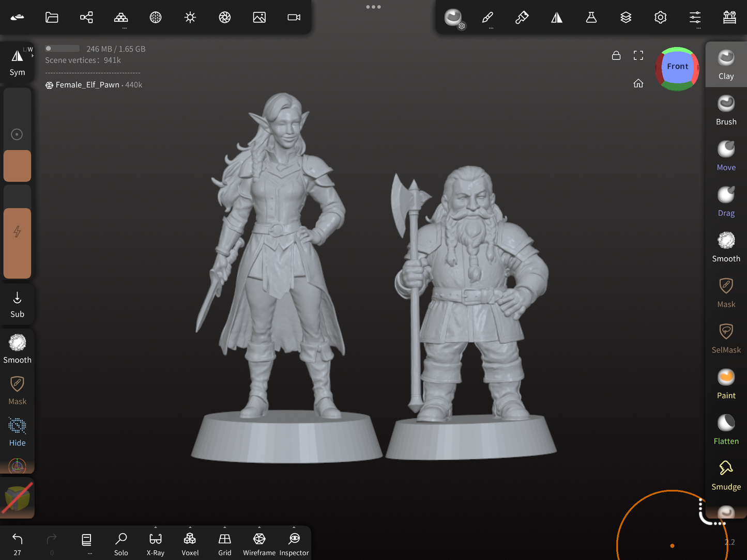Open the camera settings menu
Screen dimensions: 747x560
(x=294, y=18)
